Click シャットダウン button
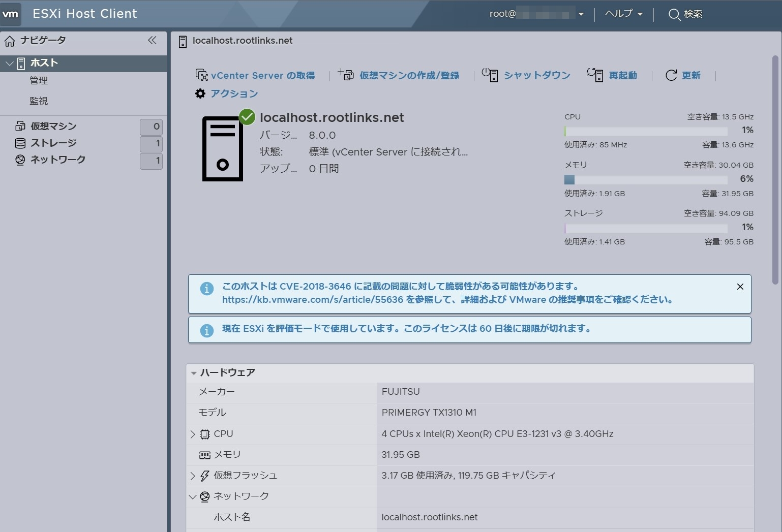The width and height of the screenshot is (782, 532). click(x=526, y=75)
